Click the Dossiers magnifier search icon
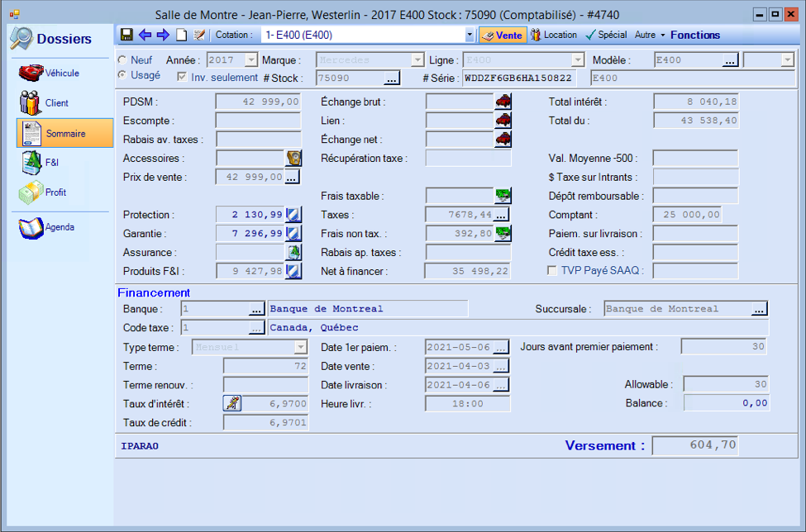806x532 pixels. click(21, 39)
